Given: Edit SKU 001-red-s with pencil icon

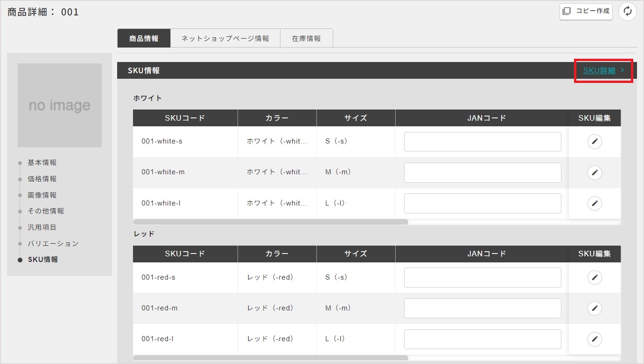Looking at the screenshot, I should click(x=595, y=278).
